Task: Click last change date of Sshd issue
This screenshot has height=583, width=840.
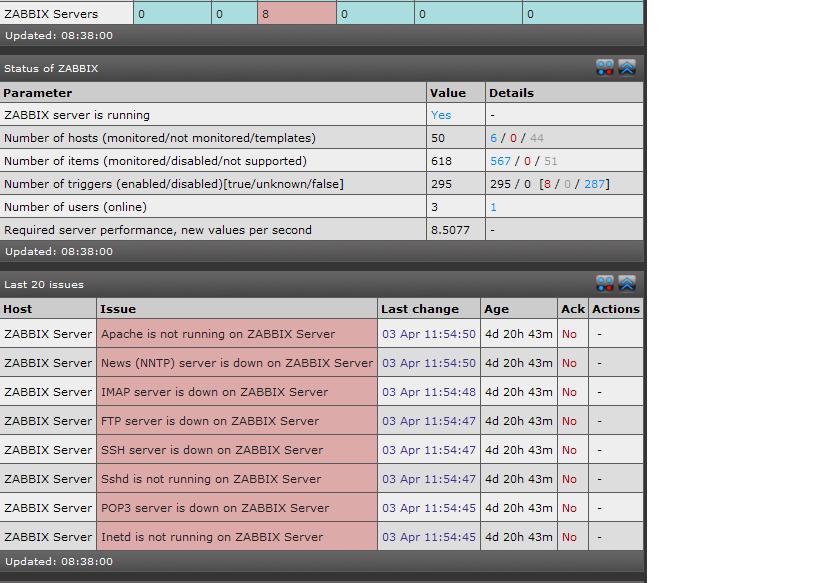Action: [429, 479]
